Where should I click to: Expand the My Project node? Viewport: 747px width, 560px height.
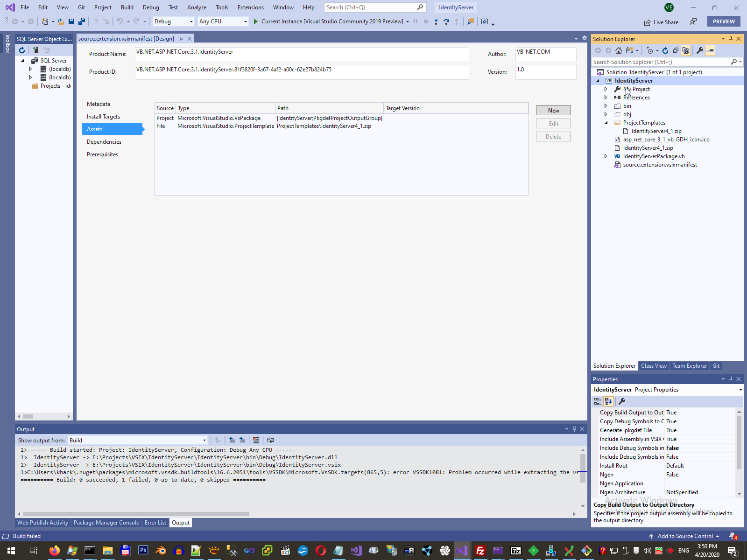click(x=606, y=89)
